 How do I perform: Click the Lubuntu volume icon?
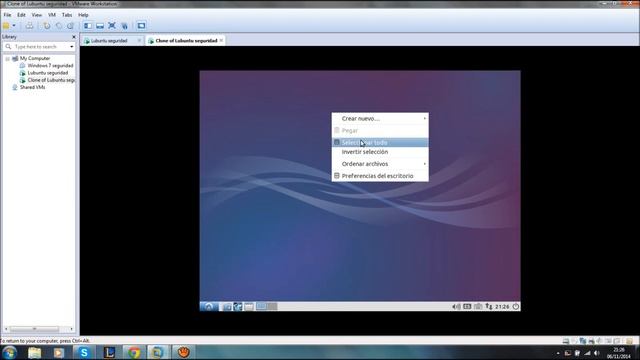pyautogui.click(x=456, y=307)
